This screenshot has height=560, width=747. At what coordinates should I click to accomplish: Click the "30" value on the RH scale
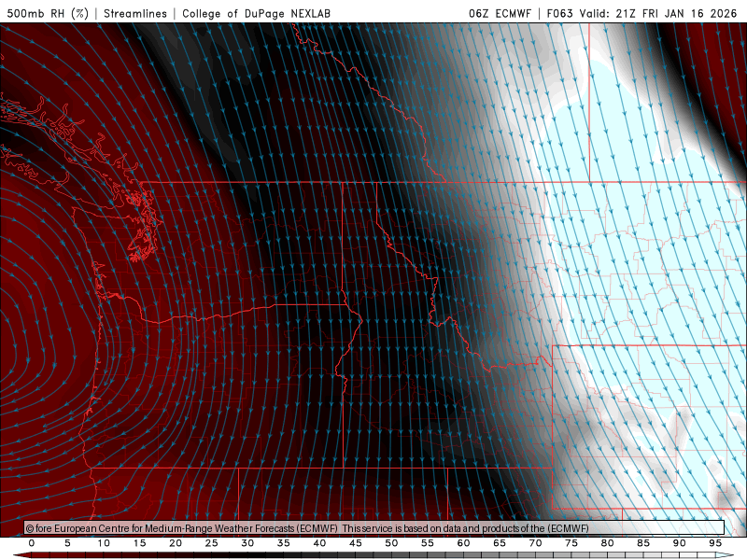[x=247, y=543]
